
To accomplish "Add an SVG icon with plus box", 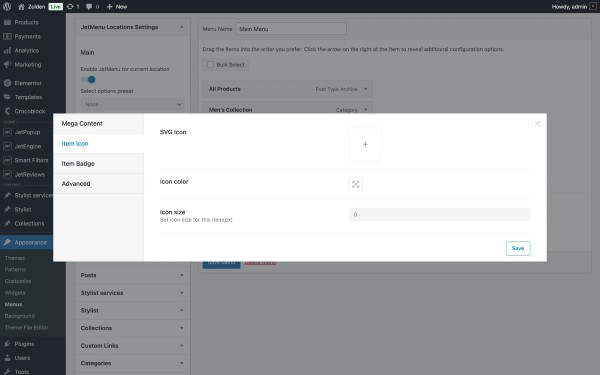I will (365, 144).
